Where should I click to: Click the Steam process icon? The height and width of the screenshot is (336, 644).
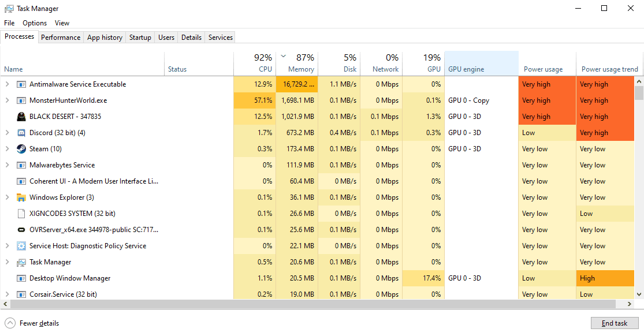pyautogui.click(x=21, y=148)
